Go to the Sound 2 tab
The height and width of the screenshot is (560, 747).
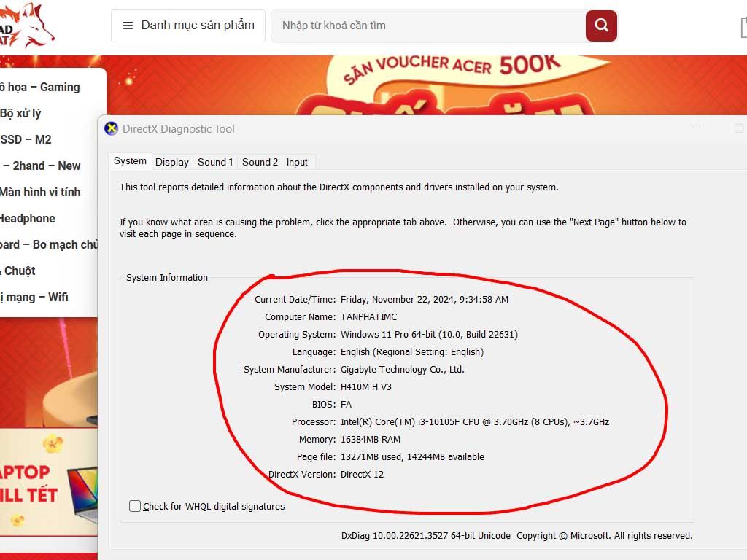tap(260, 162)
